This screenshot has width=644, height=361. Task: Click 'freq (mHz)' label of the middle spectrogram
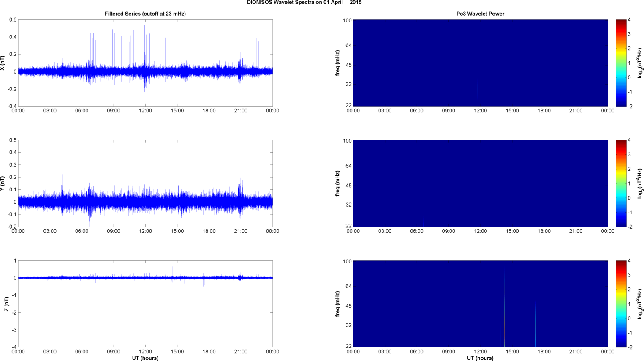(338, 183)
